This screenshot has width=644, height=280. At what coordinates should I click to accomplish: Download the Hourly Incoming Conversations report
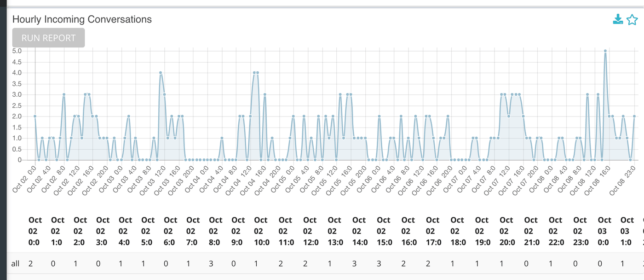click(x=618, y=19)
